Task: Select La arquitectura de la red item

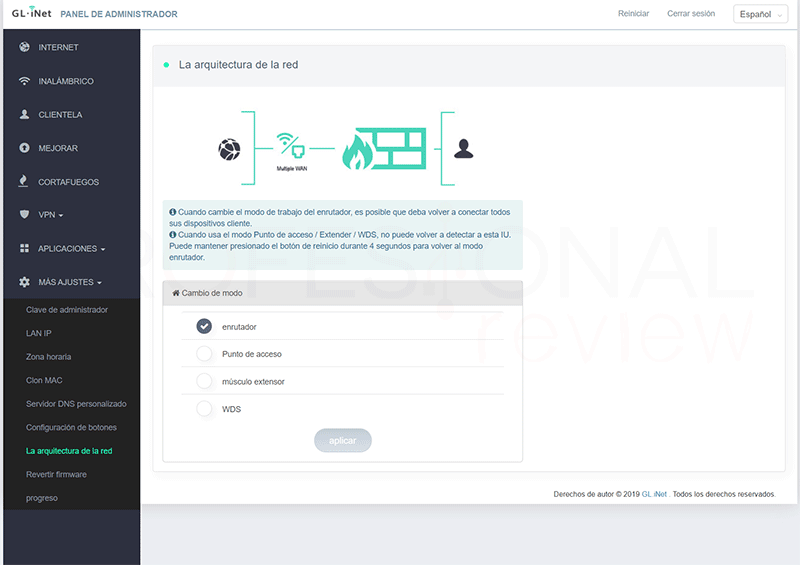Action: point(69,451)
